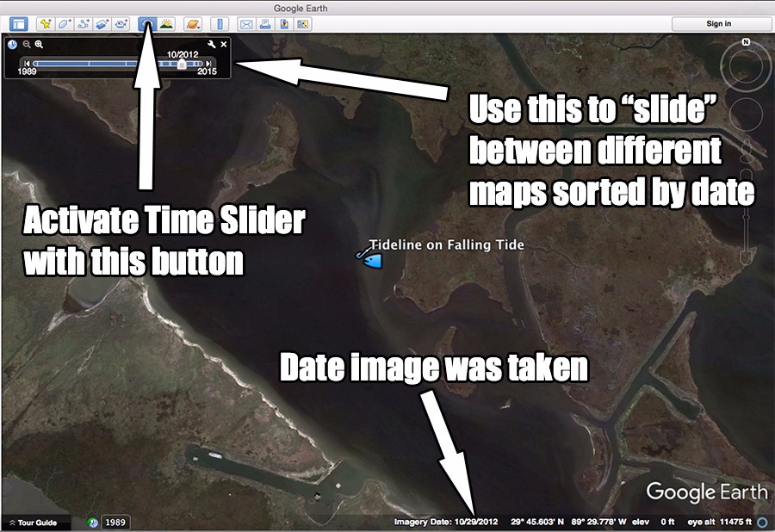Close the time slider panel
Image resolution: width=775 pixels, height=532 pixels.
tap(224, 45)
